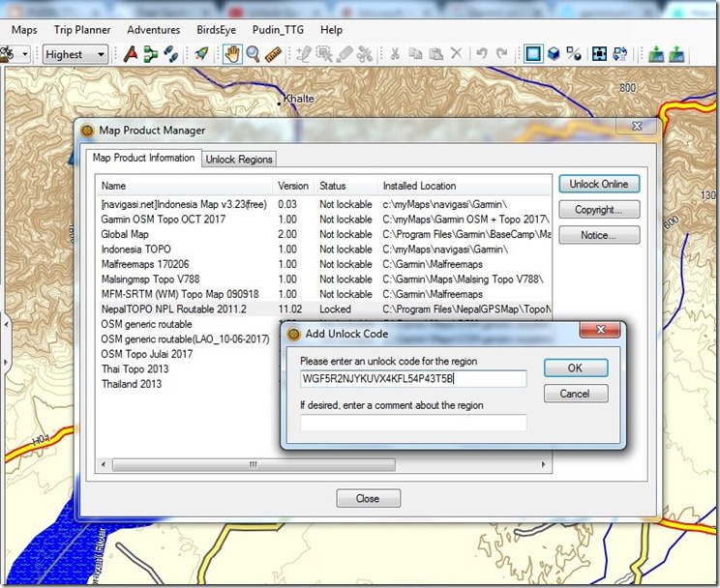Select 'Indonesia TOPO' row
Viewport: 720px width, 588px height.
[x=324, y=250]
